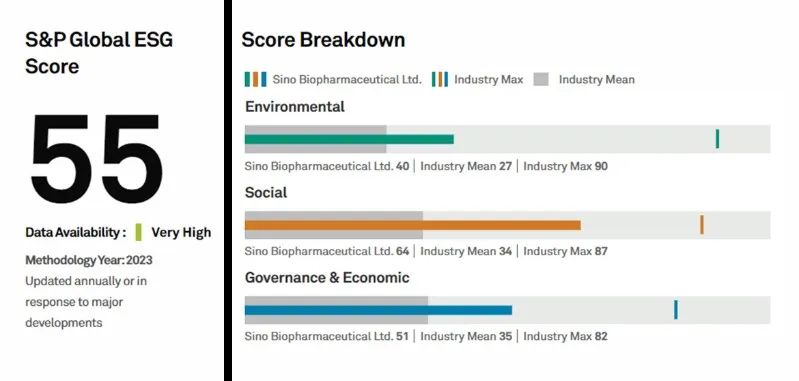This screenshot has height=381, width=799.
Task: Click the blue Governance Industry Max marker
Action: 676,310
